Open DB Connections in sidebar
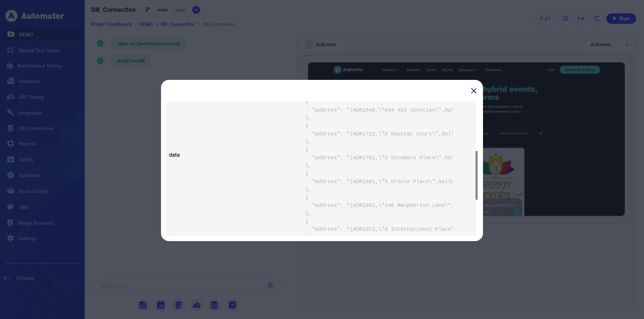 click(x=36, y=128)
